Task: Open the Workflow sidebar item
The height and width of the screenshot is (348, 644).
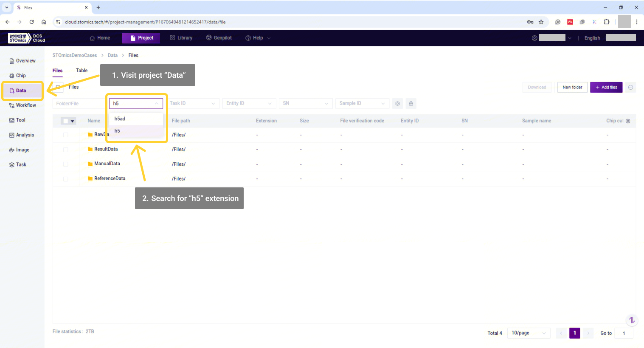Action: 22,105
